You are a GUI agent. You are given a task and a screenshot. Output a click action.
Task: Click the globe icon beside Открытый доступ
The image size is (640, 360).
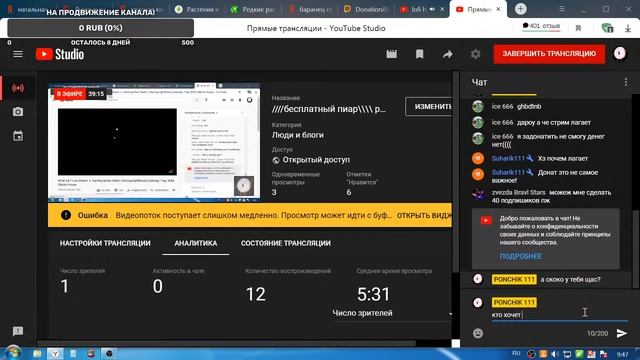pyautogui.click(x=276, y=160)
